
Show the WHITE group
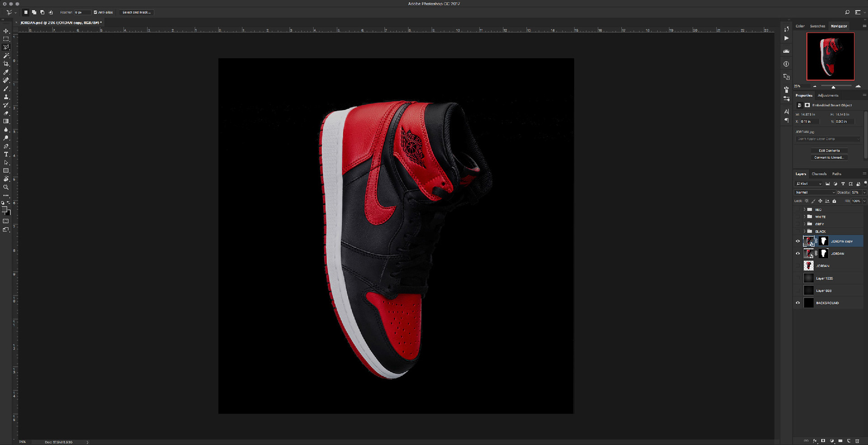pos(797,217)
